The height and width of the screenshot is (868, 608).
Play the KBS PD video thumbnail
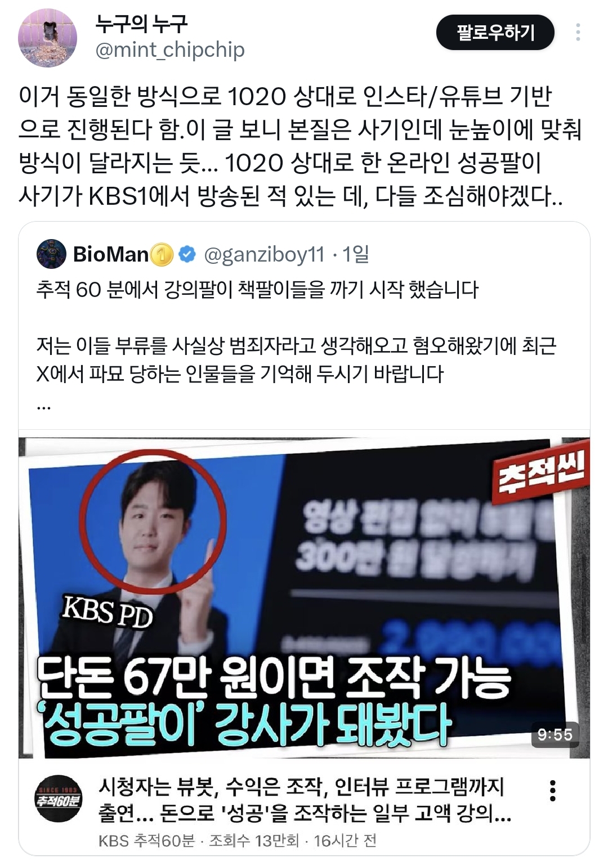click(304, 597)
